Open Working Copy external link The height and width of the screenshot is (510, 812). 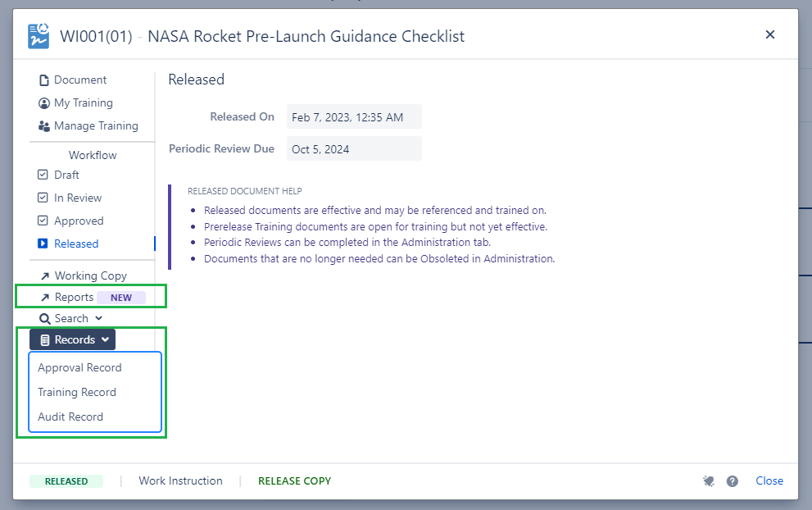pyautogui.click(x=90, y=275)
